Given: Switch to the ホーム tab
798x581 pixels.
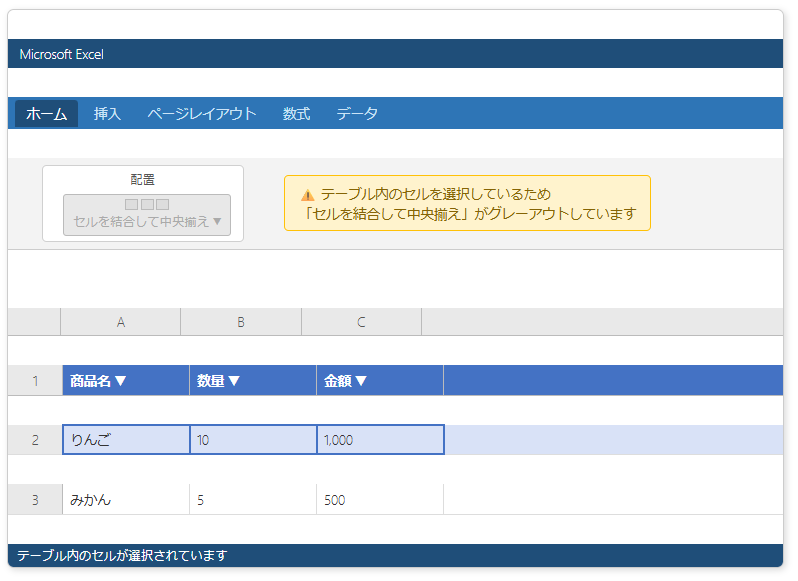Looking at the screenshot, I should tap(46, 114).
